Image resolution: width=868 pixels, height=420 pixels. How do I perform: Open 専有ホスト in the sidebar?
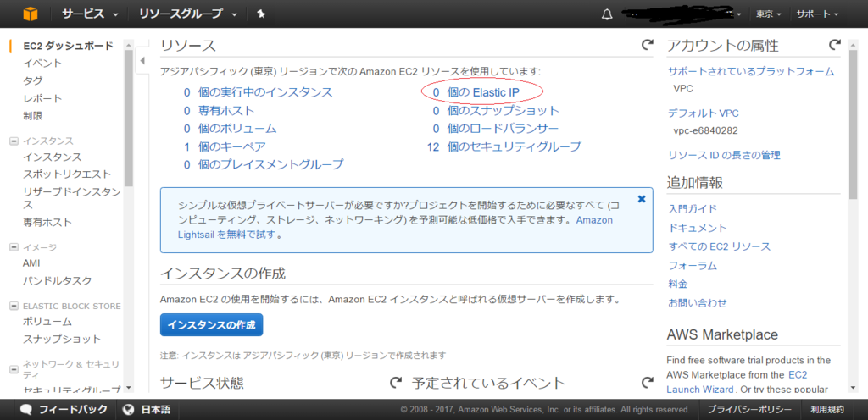pyautogui.click(x=47, y=222)
